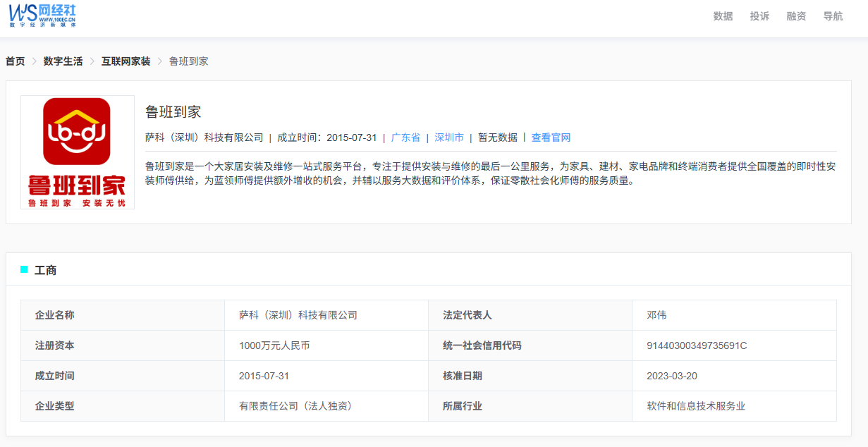Open the 投诉 menu item

coord(759,16)
